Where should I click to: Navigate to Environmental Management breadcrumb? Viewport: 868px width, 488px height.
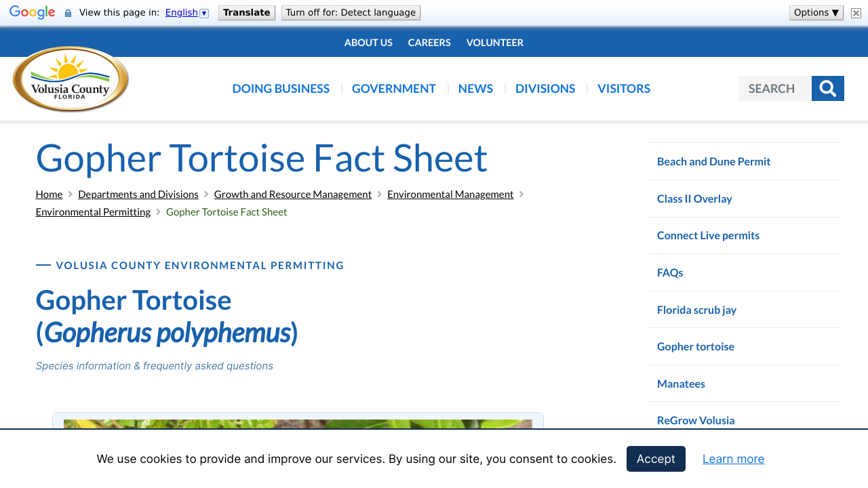pos(450,195)
